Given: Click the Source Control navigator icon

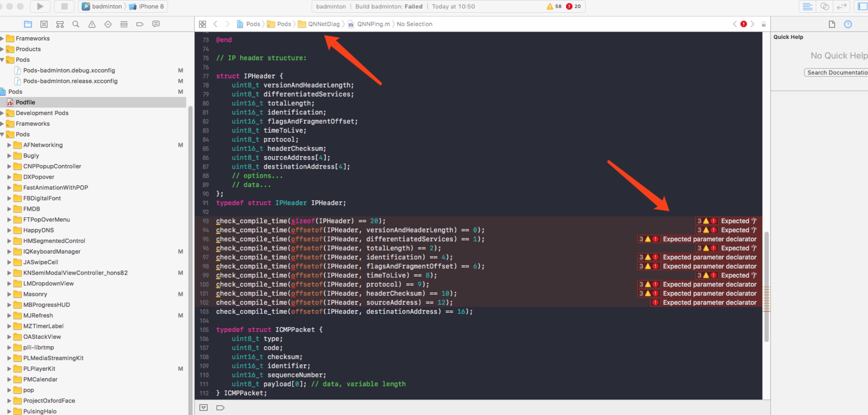Looking at the screenshot, I should [x=44, y=24].
